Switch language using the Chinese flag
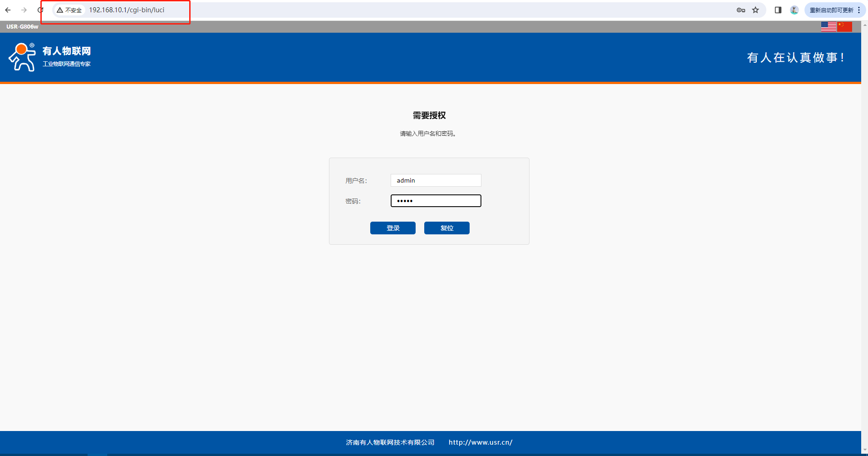This screenshot has height=456, width=868. [844, 27]
